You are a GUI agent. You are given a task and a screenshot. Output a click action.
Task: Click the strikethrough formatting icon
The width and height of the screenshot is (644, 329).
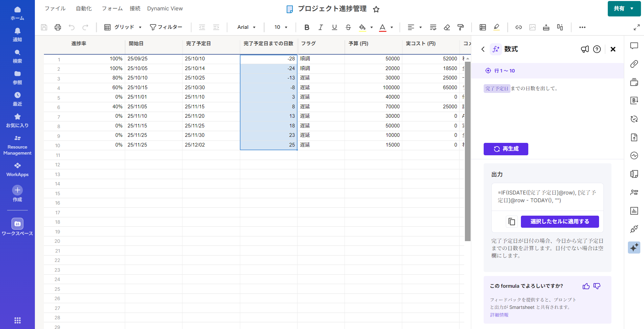[x=348, y=28]
